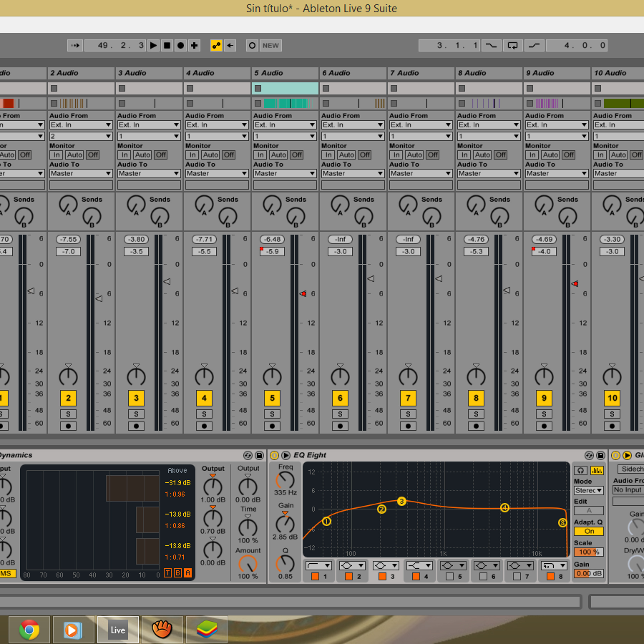Open 2 Audio Audio From Ext. In dropdown
The height and width of the screenshot is (644, 644).
coord(81,125)
